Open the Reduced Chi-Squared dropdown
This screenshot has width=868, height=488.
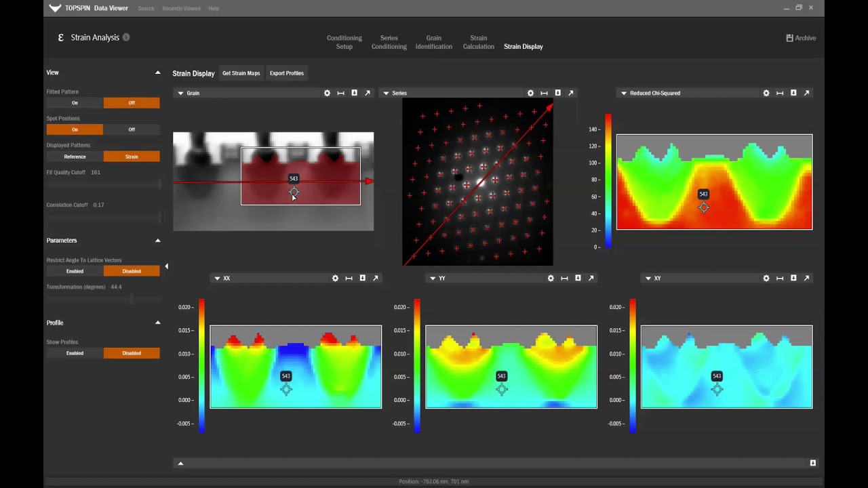(623, 93)
